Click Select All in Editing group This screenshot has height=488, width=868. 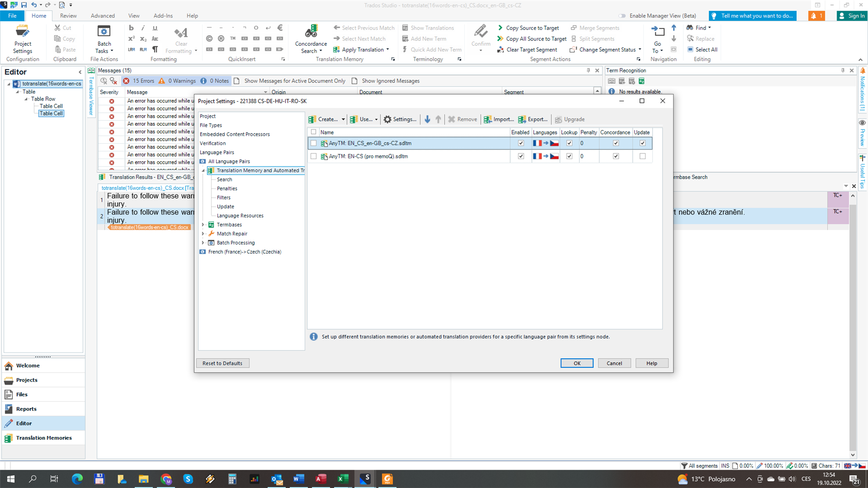[x=702, y=50]
